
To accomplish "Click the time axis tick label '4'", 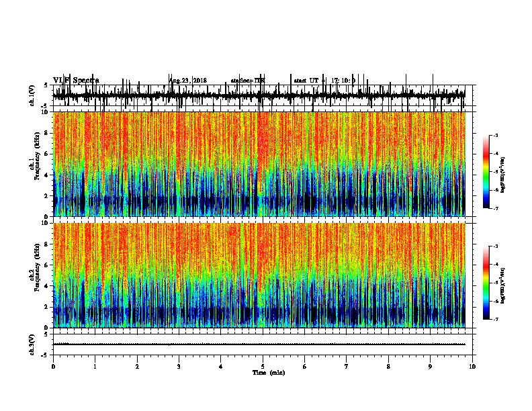I will (221, 367).
